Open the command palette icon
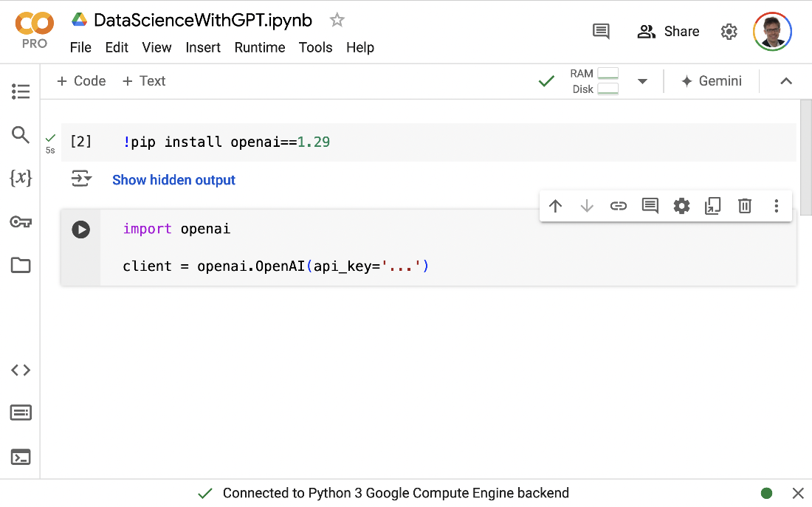The width and height of the screenshot is (812, 507). [x=21, y=413]
